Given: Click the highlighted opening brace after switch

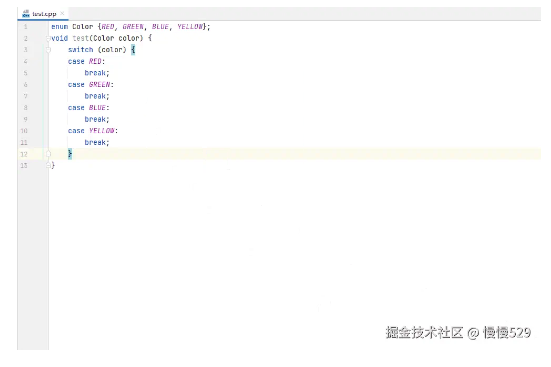Looking at the screenshot, I should click(133, 50).
